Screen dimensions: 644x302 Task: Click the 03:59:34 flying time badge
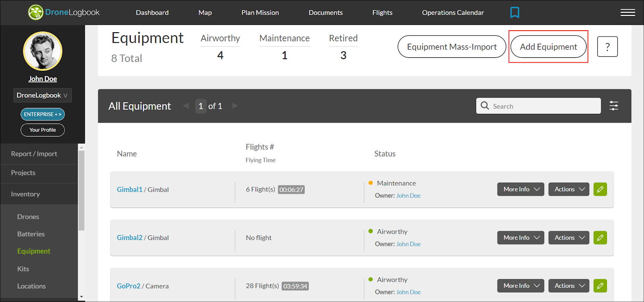click(x=295, y=286)
